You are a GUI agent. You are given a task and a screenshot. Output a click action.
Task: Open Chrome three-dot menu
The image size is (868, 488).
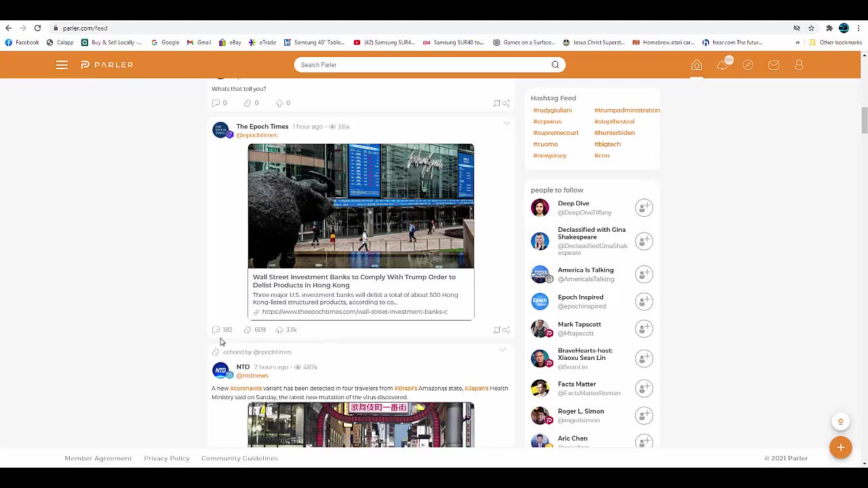click(859, 28)
